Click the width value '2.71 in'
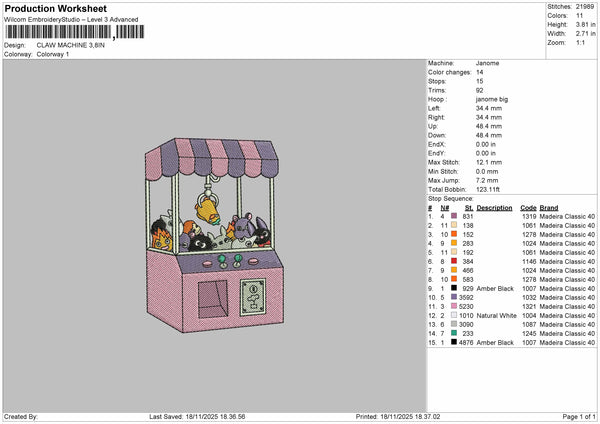 point(585,34)
